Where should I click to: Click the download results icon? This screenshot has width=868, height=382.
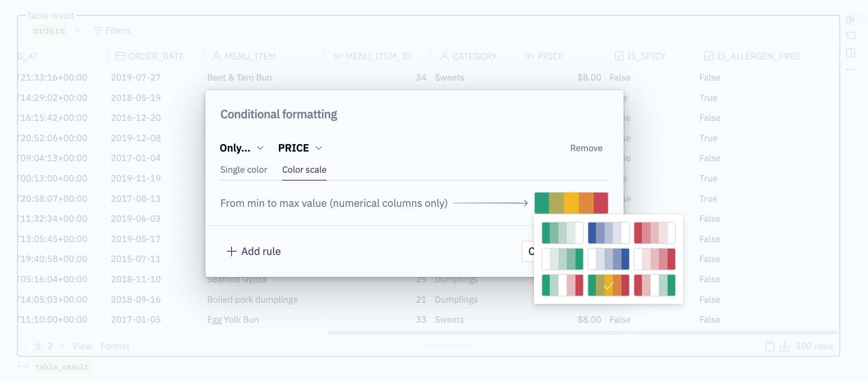point(784,346)
